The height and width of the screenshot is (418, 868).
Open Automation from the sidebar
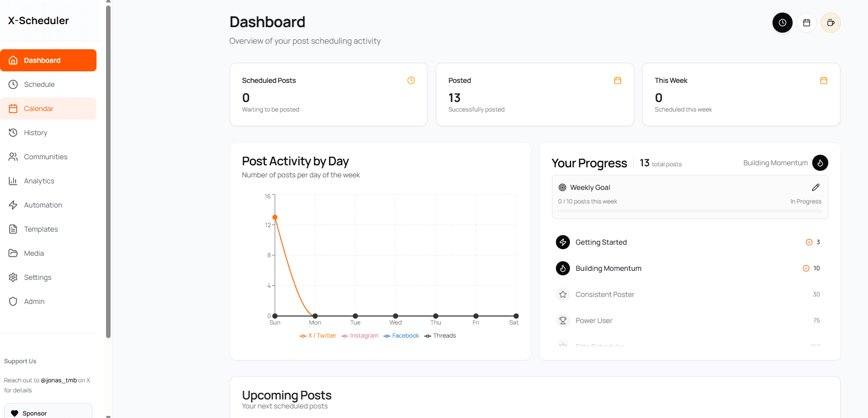click(43, 205)
